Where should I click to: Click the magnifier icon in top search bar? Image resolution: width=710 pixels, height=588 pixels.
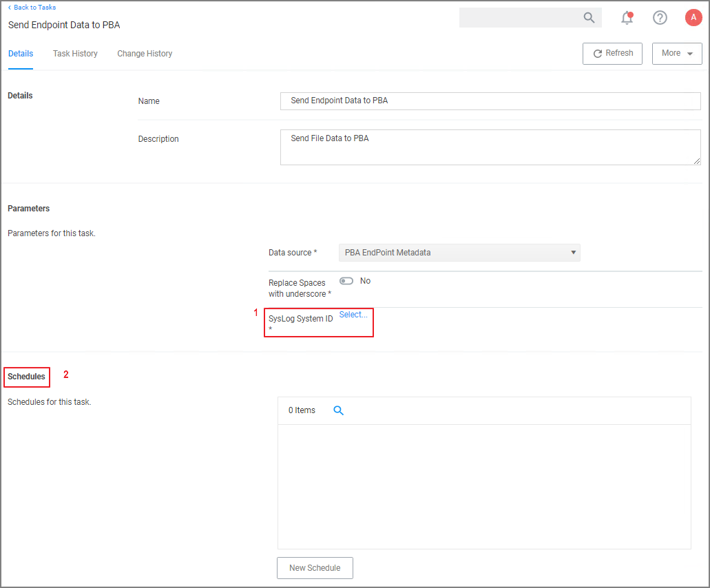[589, 18]
